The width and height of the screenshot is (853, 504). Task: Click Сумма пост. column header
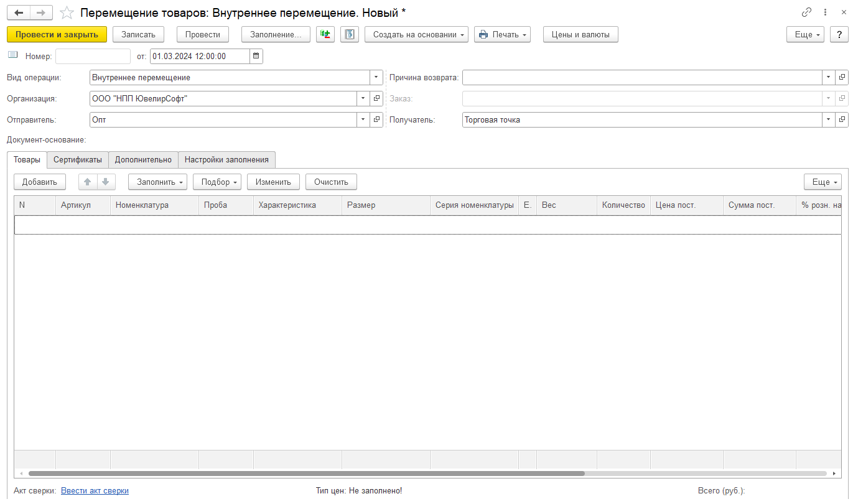click(759, 205)
